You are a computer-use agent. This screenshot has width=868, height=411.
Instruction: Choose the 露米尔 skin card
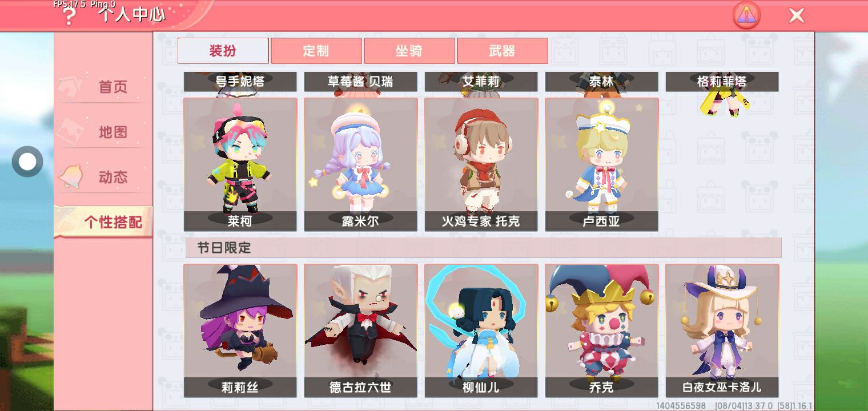tap(361, 164)
